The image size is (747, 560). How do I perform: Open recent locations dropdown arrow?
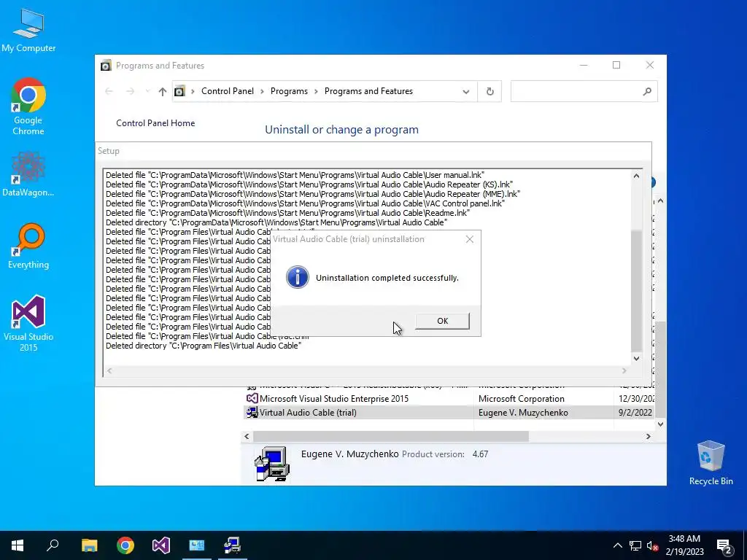[x=147, y=91]
